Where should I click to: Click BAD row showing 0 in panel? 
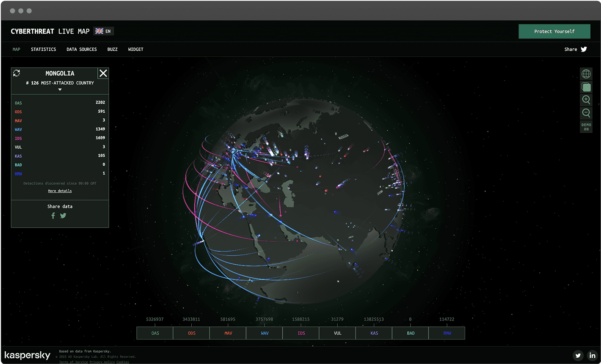click(60, 165)
